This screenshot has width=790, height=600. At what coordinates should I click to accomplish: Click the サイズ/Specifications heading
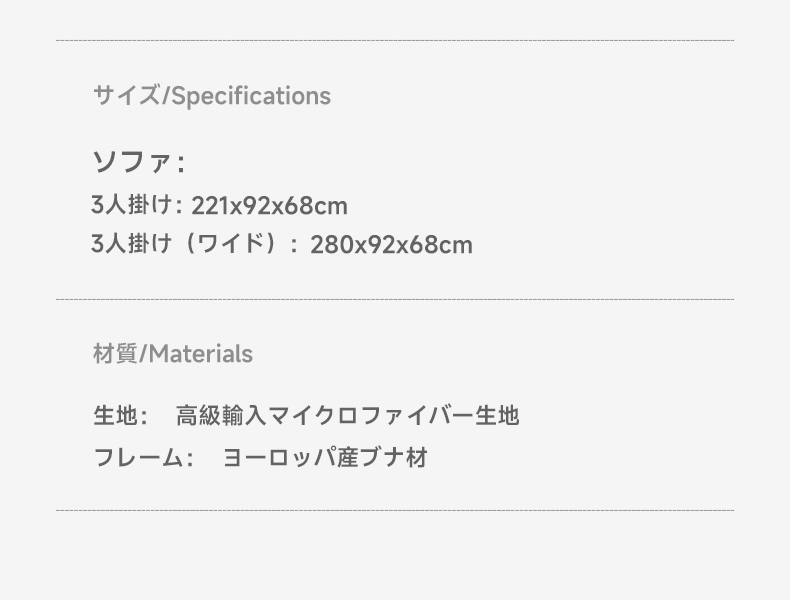pyautogui.click(x=212, y=95)
